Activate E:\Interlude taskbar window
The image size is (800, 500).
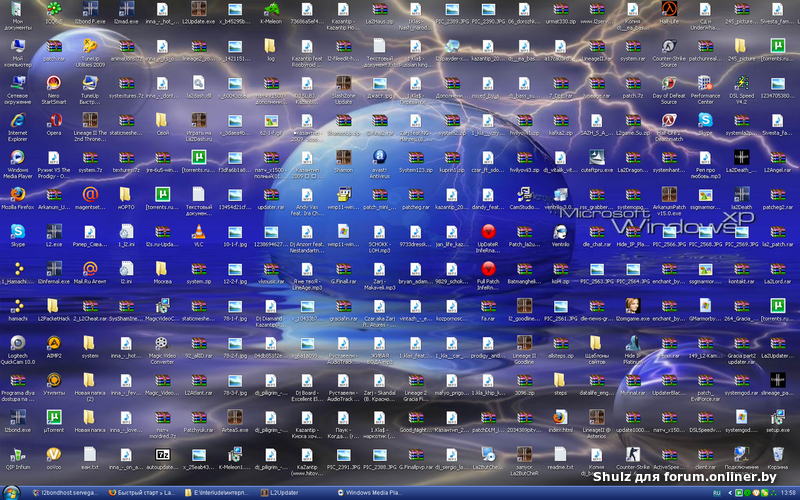(x=218, y=493)
